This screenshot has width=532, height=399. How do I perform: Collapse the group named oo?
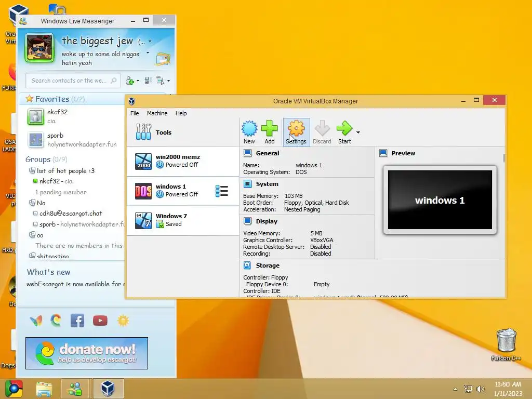point(36,235)
